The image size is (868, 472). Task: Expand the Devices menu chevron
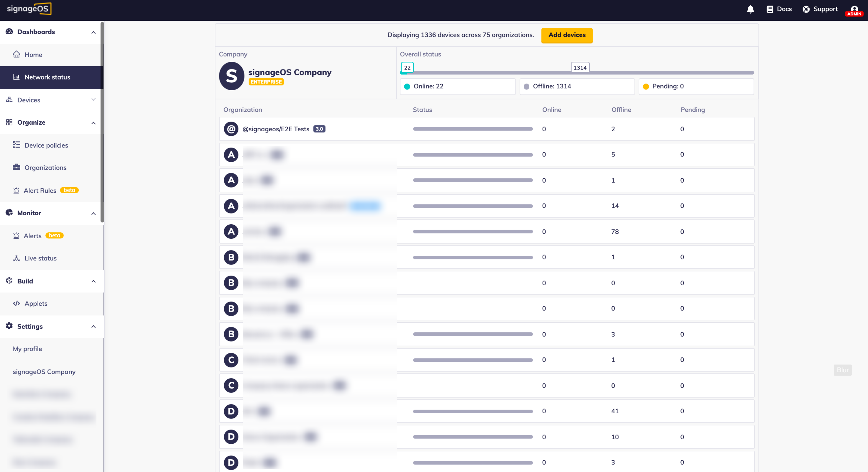click(93, 99)
